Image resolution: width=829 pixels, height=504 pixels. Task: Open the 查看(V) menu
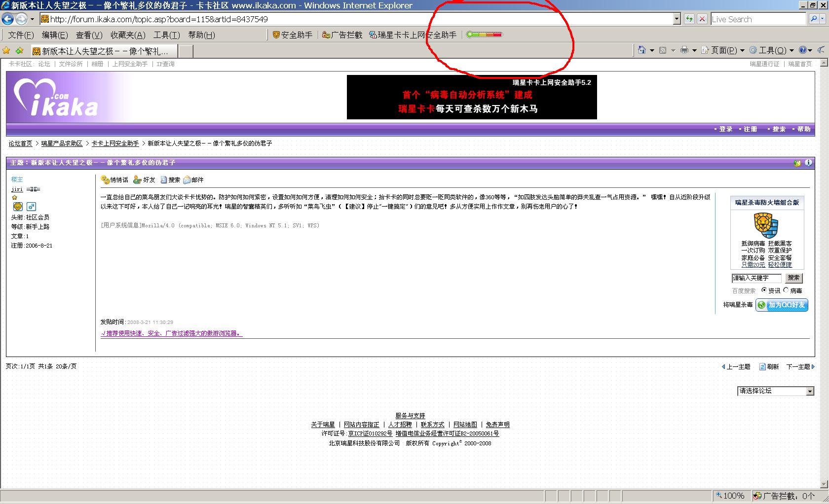[89, 35]
